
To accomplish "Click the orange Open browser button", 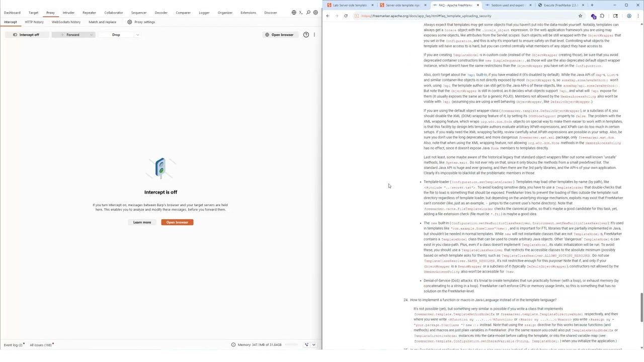I will click(x=177, y=222).
